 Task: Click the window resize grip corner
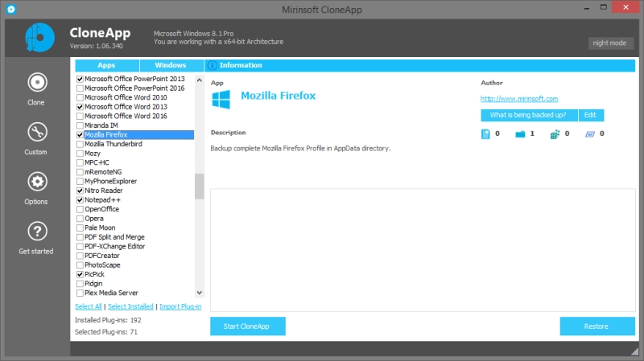[x=635, y=351]
